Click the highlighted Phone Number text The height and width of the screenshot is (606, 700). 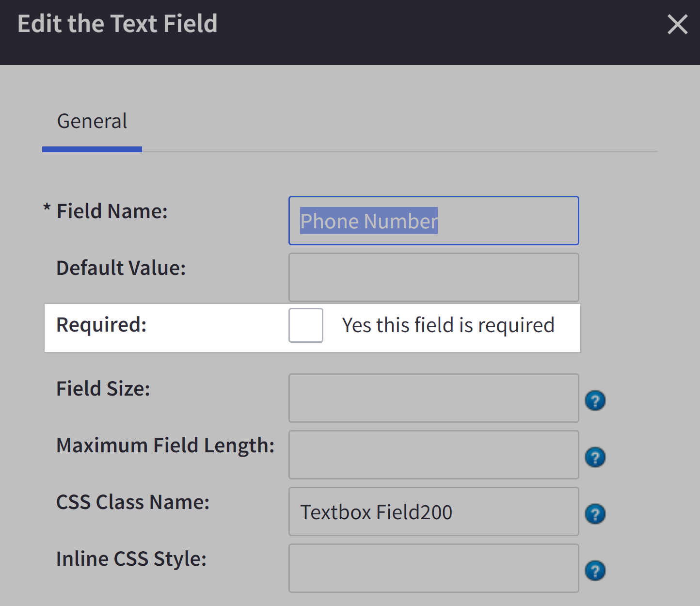368,221
